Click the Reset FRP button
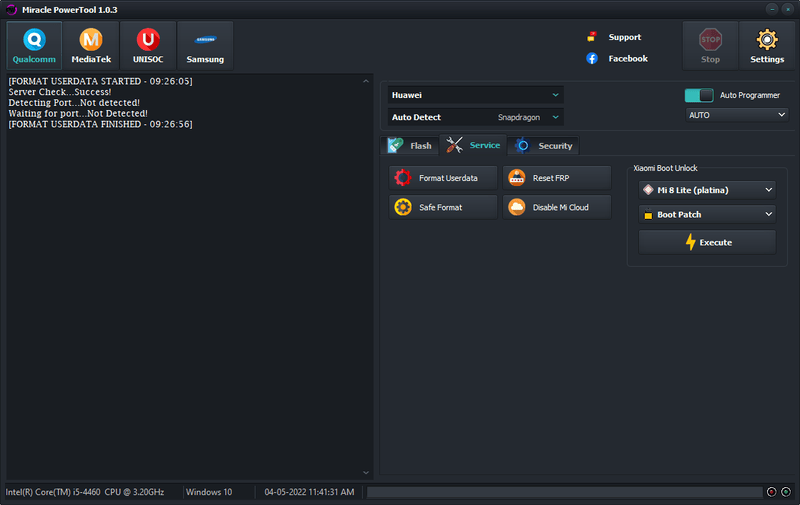 tap(557, 178)
